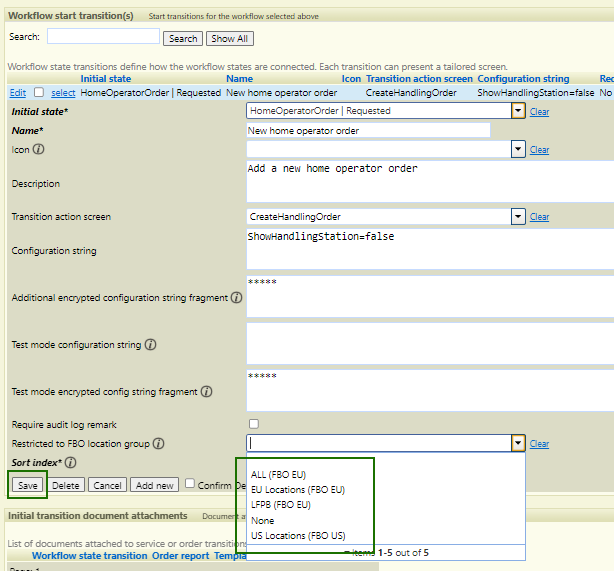This screenshot has width=614, height=571.
Task: Sort by Order report column header
Action: [181, 556]
